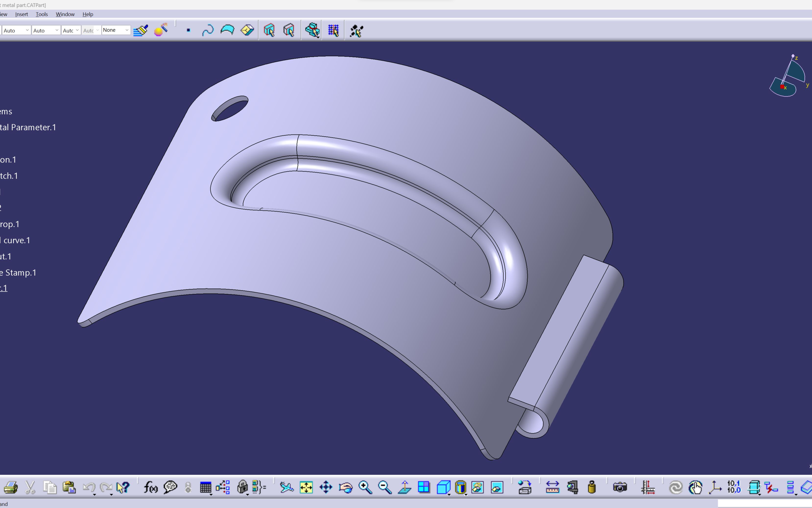This screenshot has width=812, height=508.
Task: Click the padlock icon
Action: (x=242, y=487)
